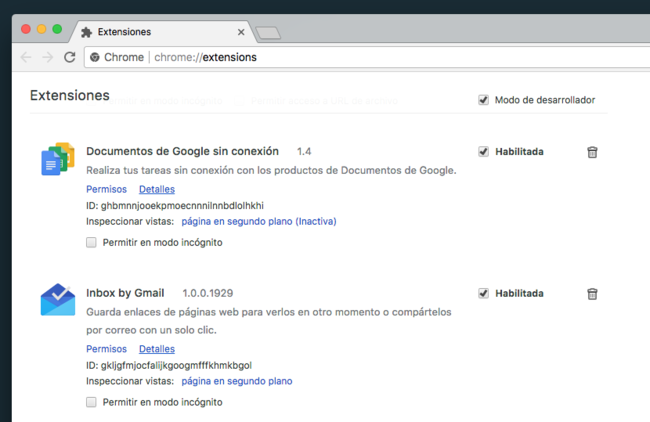Uncheck Habilitada for Documentos de Google sin conexión
The width and height of the screenshot is (650, 422).
click(483, 152)
